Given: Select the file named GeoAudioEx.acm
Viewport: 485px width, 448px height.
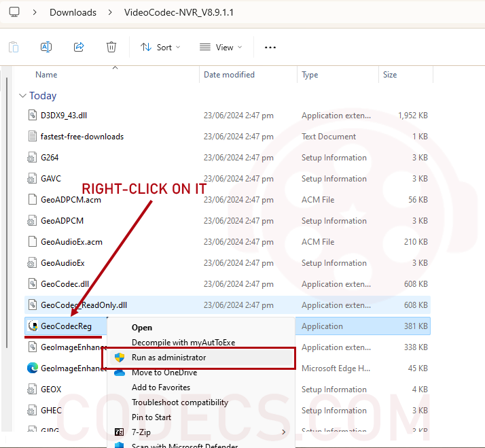Looking at the screenshot, I should tap(71, 242).
